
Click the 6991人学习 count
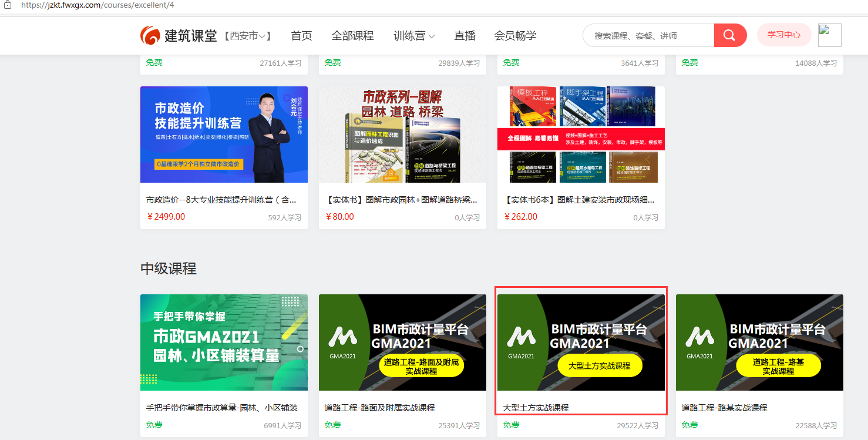(282, 426)
